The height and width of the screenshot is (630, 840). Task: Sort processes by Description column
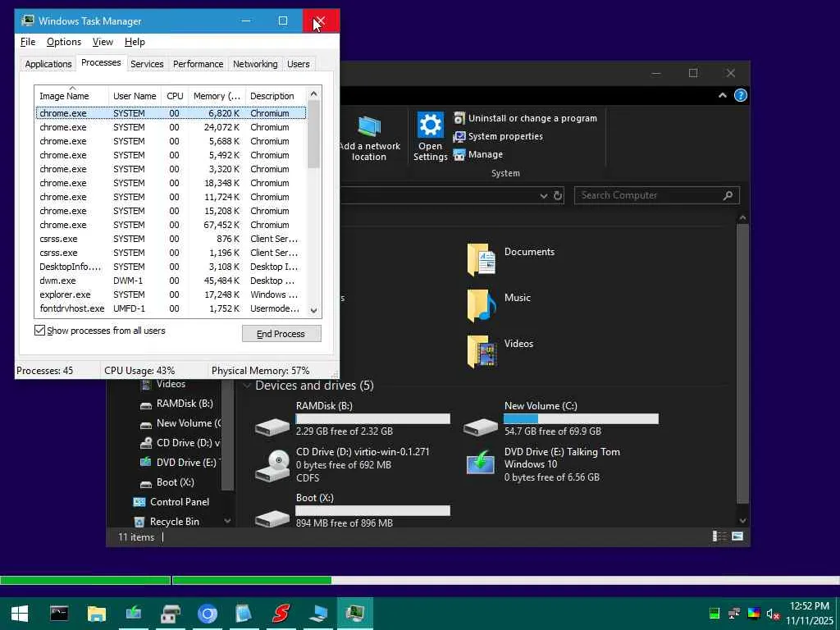(276, 96)
